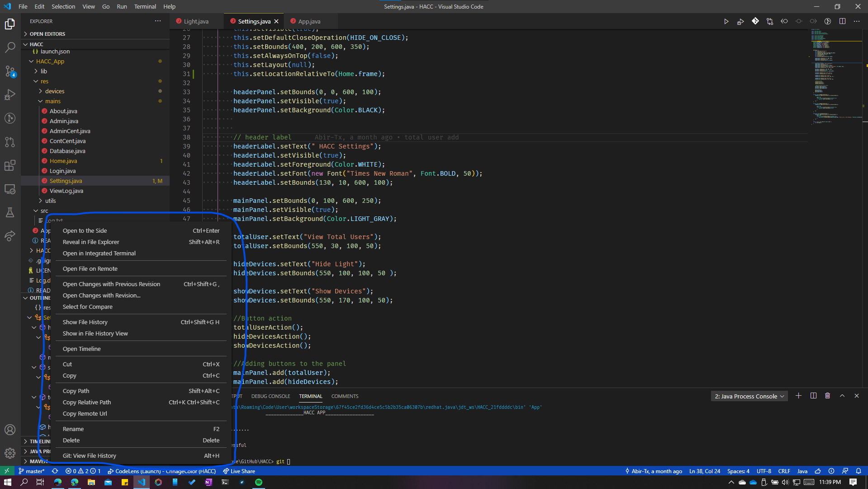
Task: Kill the terminal with the trash icon
Action: coord(828,396)
